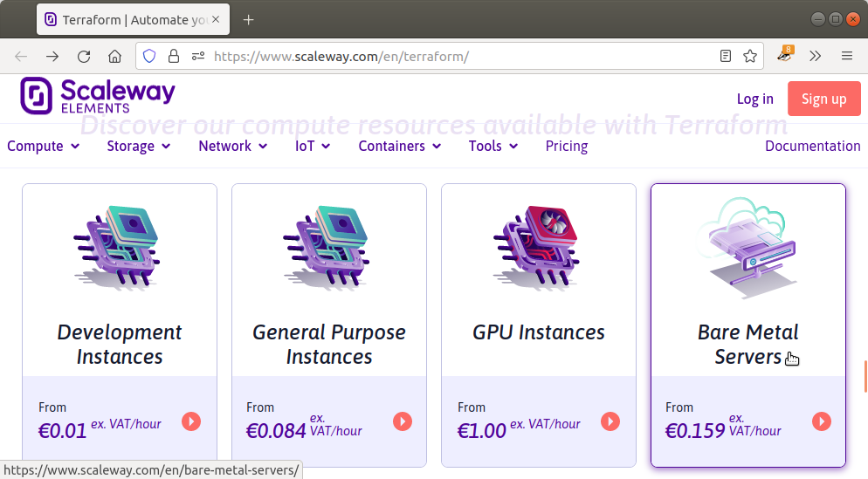Open the GPU Instances title

click(x=538, y=332)
